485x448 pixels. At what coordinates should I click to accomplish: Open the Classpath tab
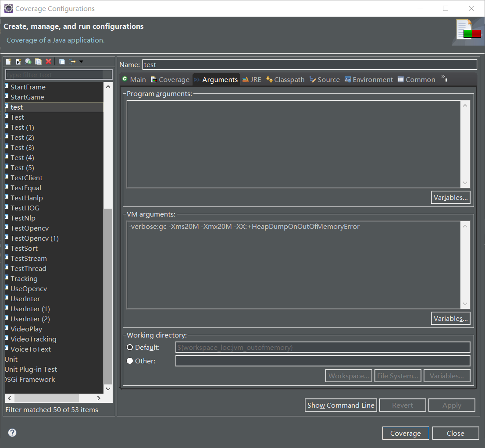pos(285,79)
